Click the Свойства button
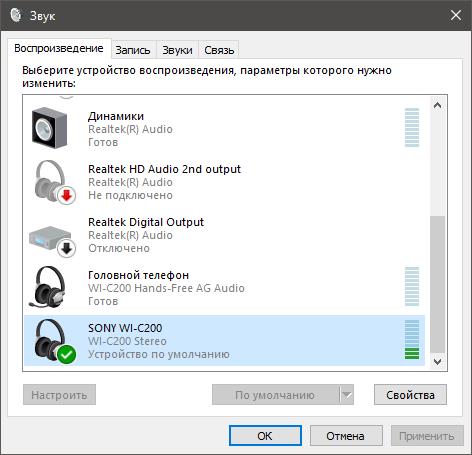Viewport: 472px width, 455px height. pos(410,395)
